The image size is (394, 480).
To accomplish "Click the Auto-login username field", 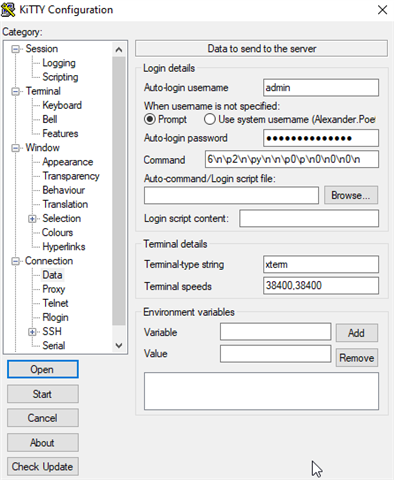I will click(x=321, y=88).
